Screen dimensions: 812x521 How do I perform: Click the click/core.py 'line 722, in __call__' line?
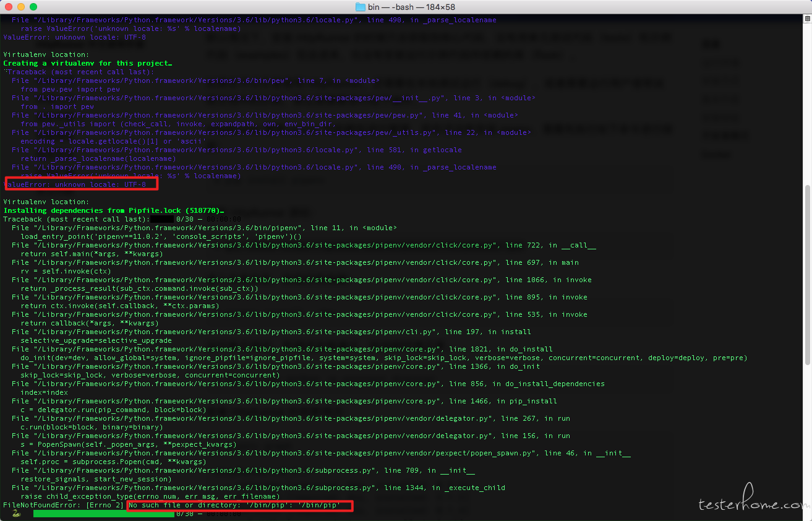coord(304,245)
